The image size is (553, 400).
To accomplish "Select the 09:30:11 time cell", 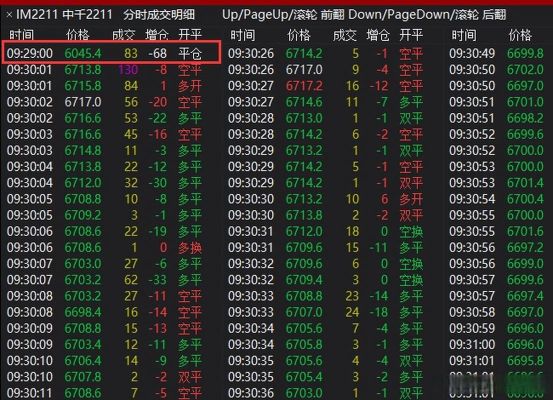I will coord(30,393).
